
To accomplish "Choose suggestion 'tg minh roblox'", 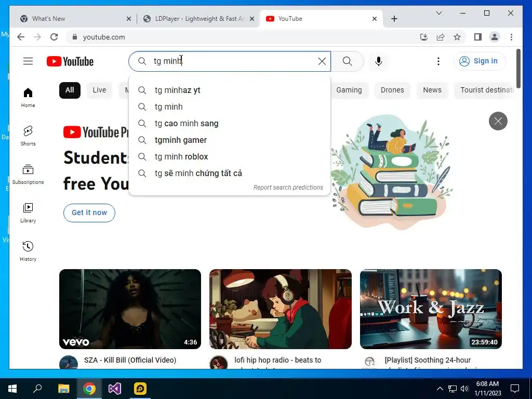I will 230,157.
